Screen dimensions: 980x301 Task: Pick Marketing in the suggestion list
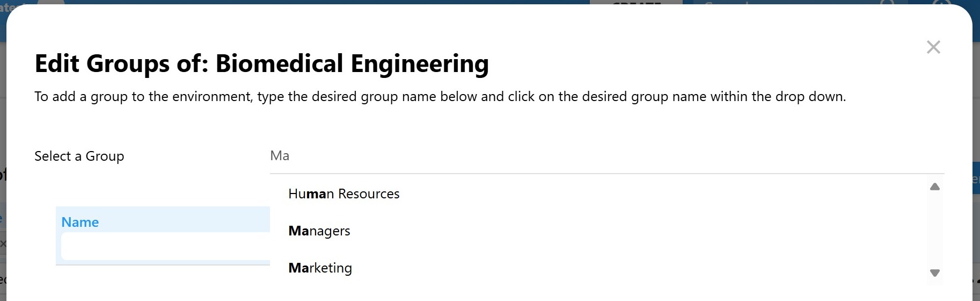point(320,268)
